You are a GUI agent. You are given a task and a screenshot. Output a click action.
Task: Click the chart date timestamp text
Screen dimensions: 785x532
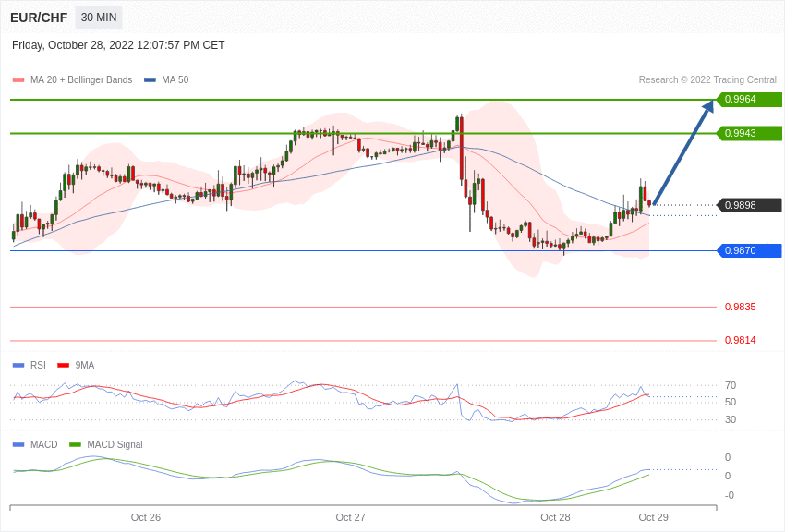coord(118,45)
